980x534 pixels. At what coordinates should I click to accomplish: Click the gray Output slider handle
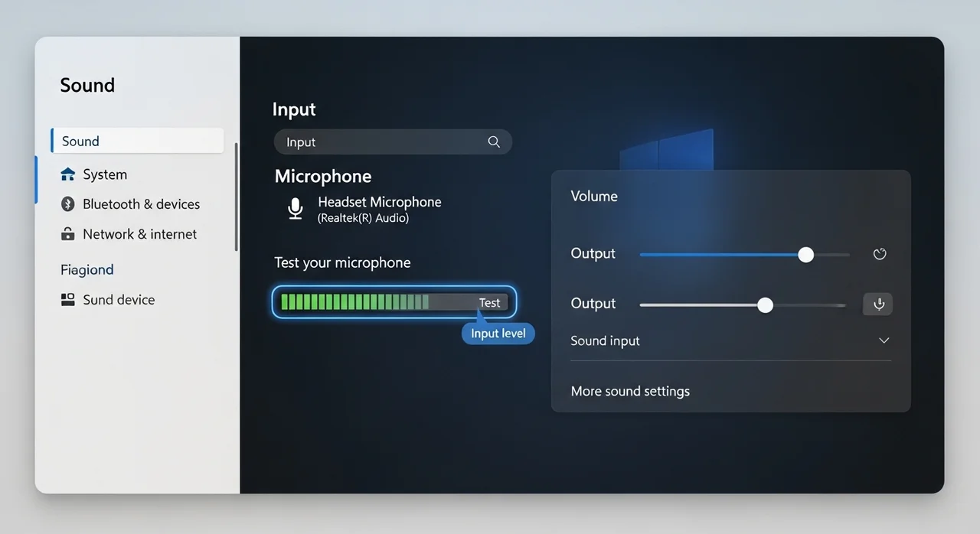point(765,305)
